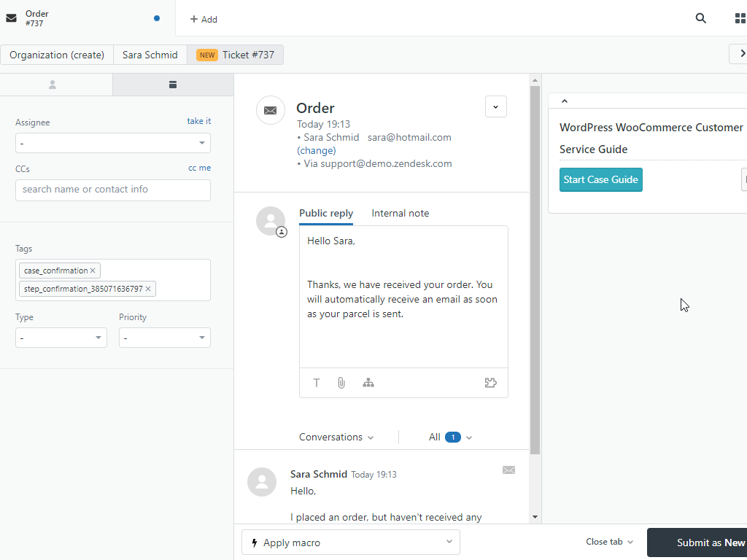The height and width of the screenshot is (560, 747).
Task: Switch to Internal note tab
Action: click(x=400, y=214)
